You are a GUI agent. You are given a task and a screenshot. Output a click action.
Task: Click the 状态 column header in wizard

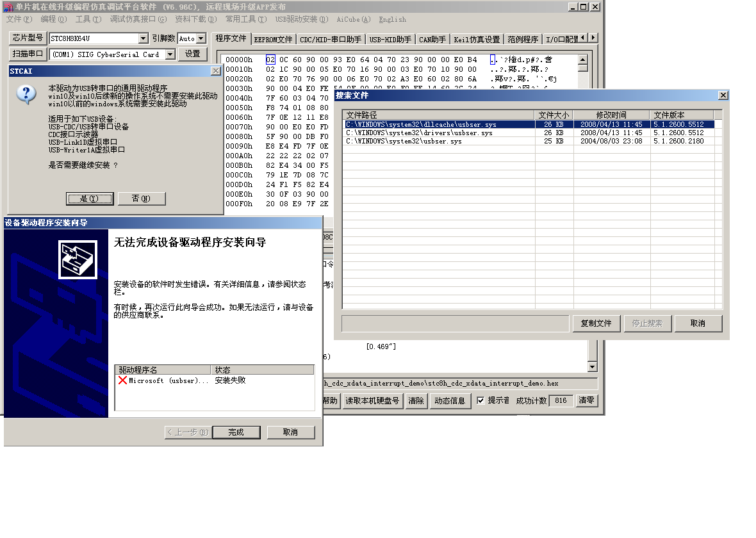coord(262,370)
